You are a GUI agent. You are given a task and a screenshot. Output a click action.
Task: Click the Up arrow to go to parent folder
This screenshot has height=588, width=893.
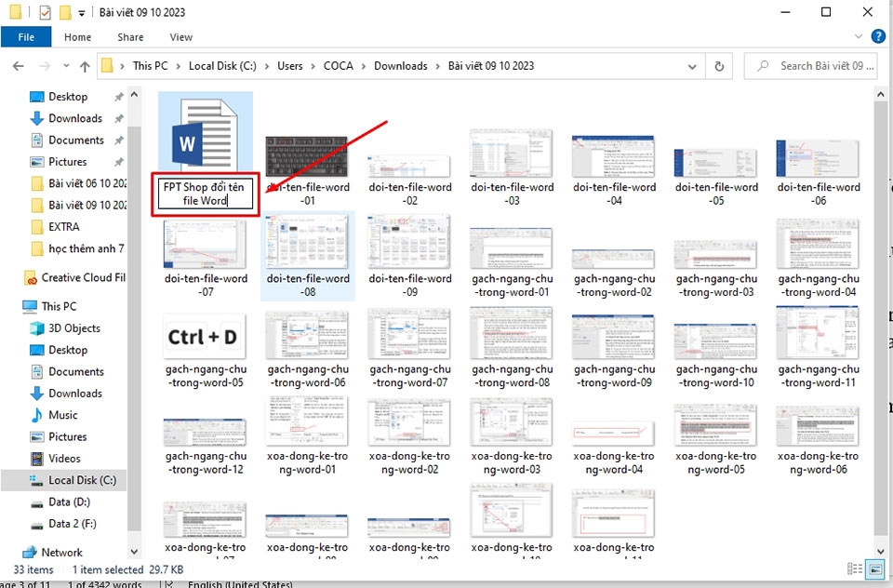point(85,66)
